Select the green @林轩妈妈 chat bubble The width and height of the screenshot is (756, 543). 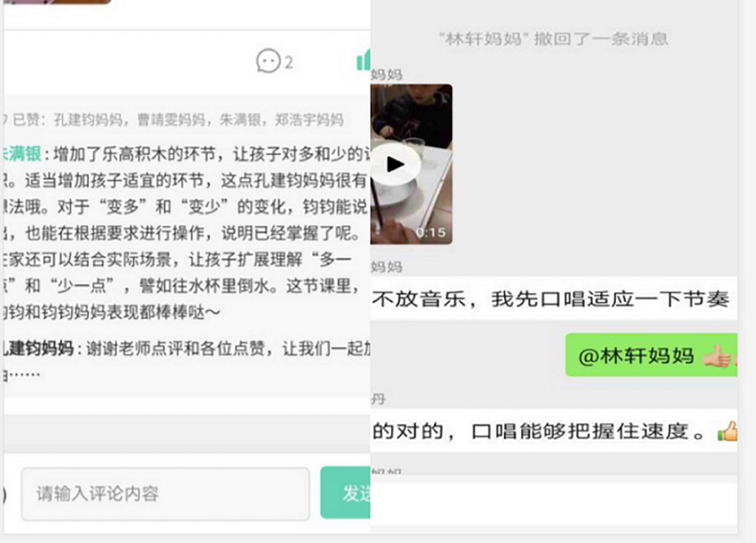pyautogui.click(x=652, y=355)
